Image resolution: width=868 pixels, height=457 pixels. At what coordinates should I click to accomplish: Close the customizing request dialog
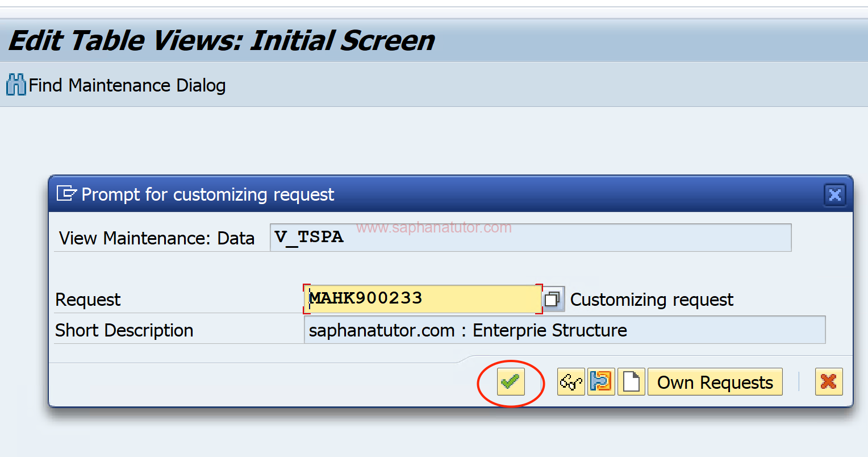pos(834,195)
